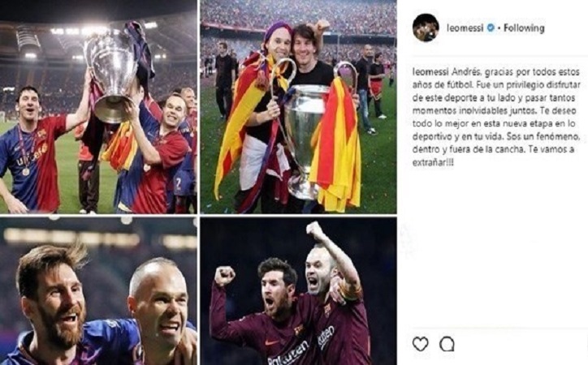
Task: Open comments via the speech bubble icon
Action: pos(447,344)
